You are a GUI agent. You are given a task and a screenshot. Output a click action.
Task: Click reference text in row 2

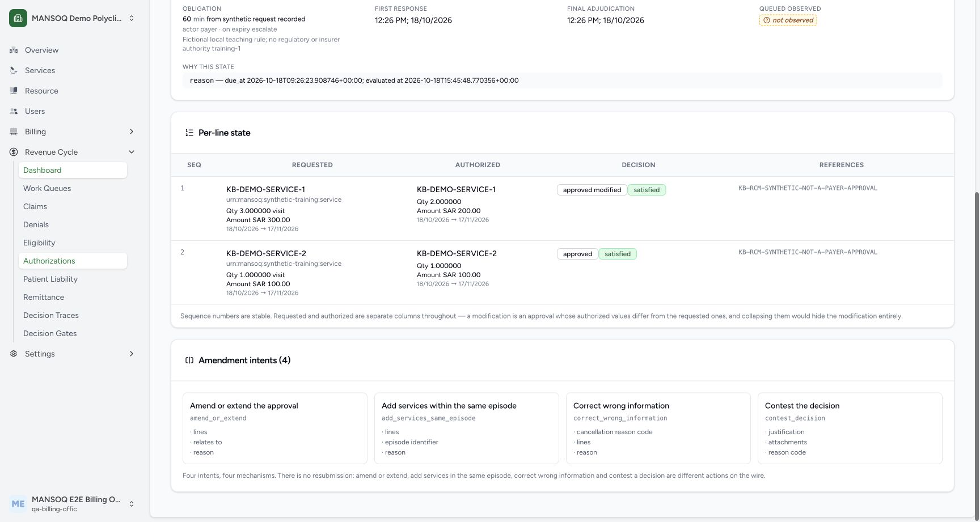click(808, 252)
